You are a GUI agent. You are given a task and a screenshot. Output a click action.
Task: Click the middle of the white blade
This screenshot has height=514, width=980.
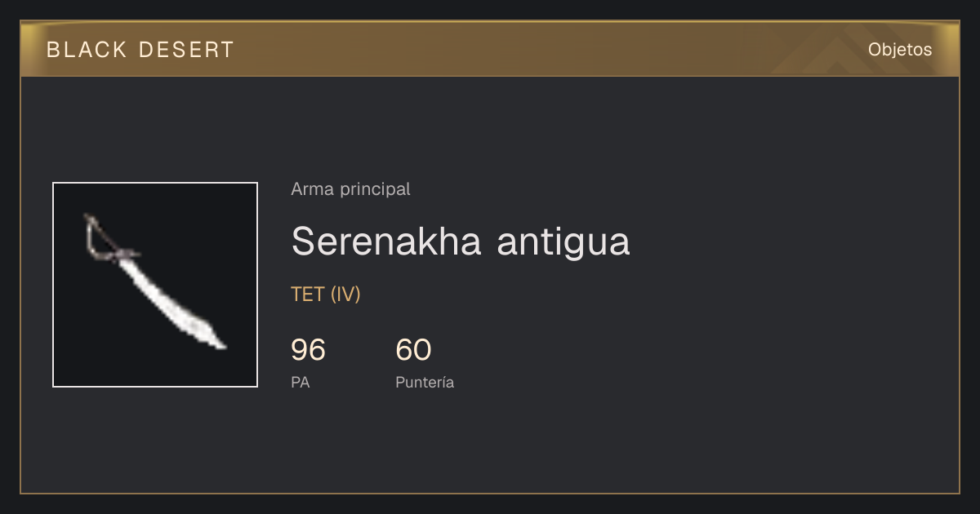tap(167, 296)
